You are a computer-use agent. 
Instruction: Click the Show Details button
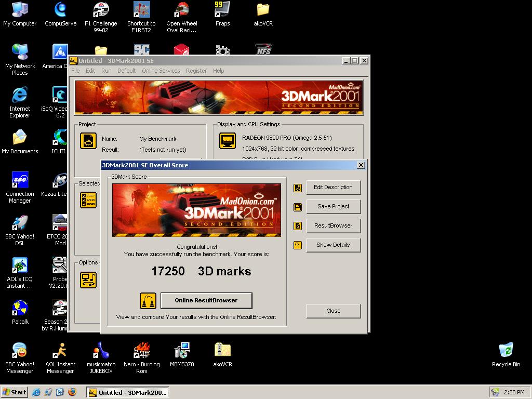click(x=333, y=245)
